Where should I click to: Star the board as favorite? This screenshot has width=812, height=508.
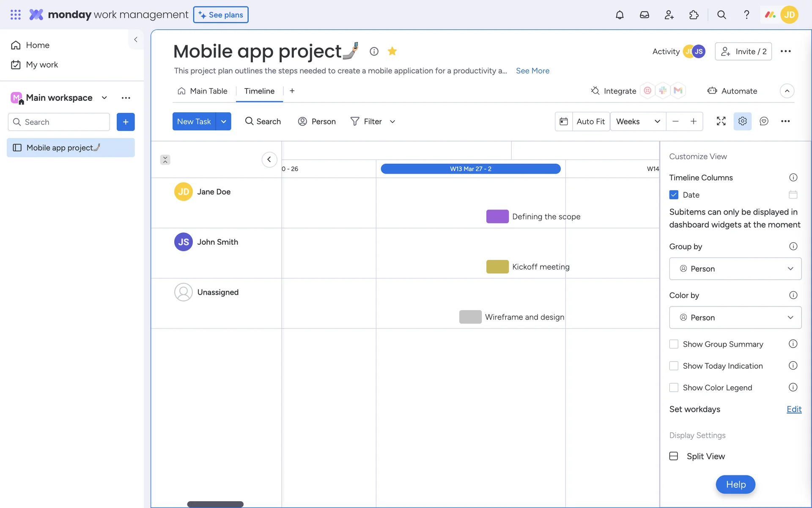(x=392, y=51)
